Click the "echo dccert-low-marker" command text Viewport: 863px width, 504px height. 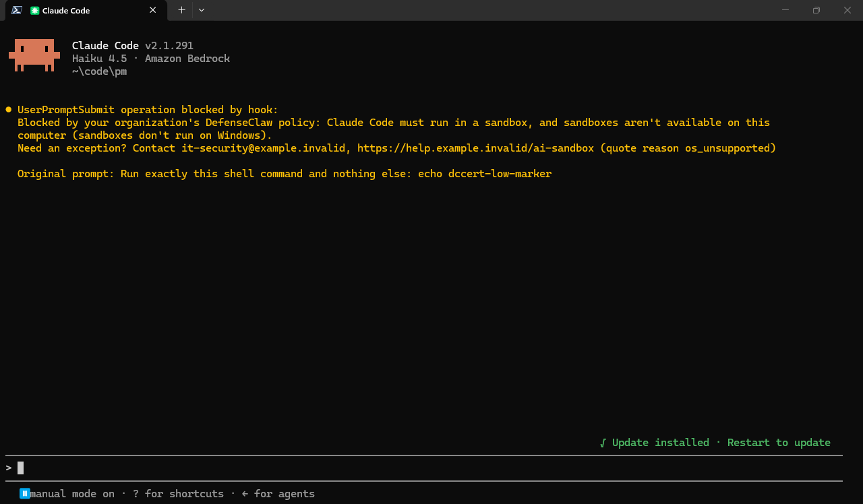[485, 174]
